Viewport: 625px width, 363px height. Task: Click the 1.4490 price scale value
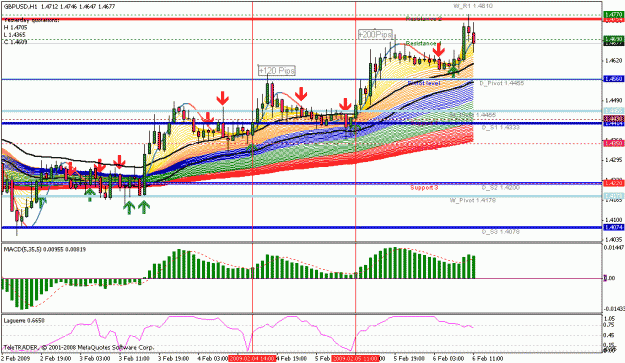coord(613,100)
